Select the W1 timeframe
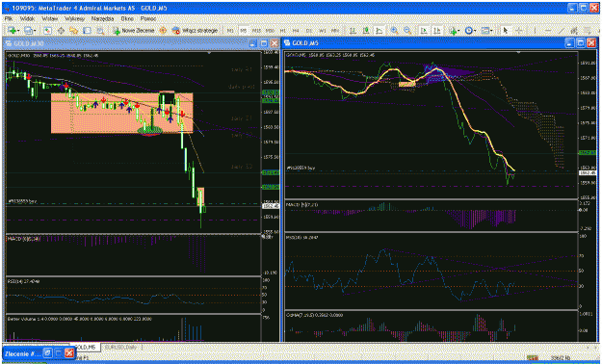The height and width of the screenshot is (364, 602). [323, 31]
